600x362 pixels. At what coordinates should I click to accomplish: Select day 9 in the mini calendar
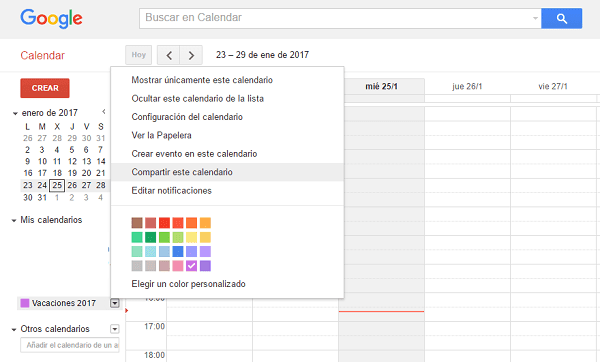28,161
